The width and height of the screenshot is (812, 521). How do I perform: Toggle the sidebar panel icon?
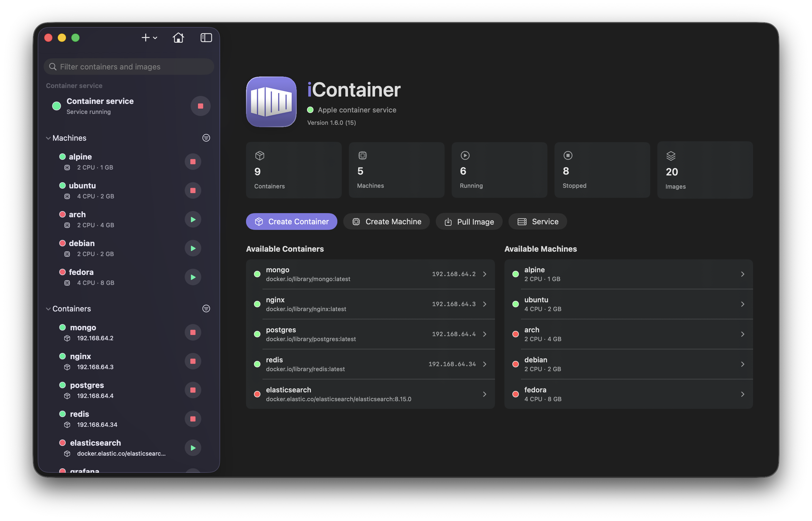[206, 38]
